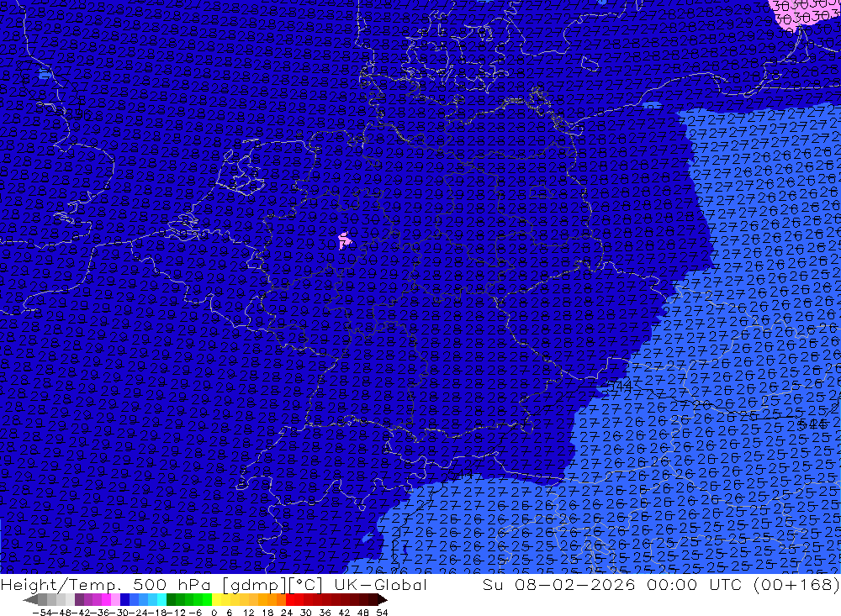Click the dark blue legend swatch above -30
This screenshot has height=616, width=841.
(x=124, y=599)
